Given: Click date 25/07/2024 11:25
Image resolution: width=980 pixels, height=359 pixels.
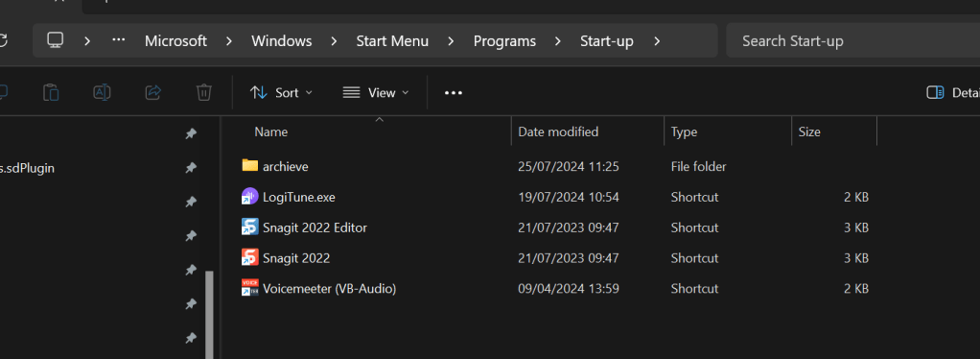Looking at the screenshot, I should (x=568, y=167).
